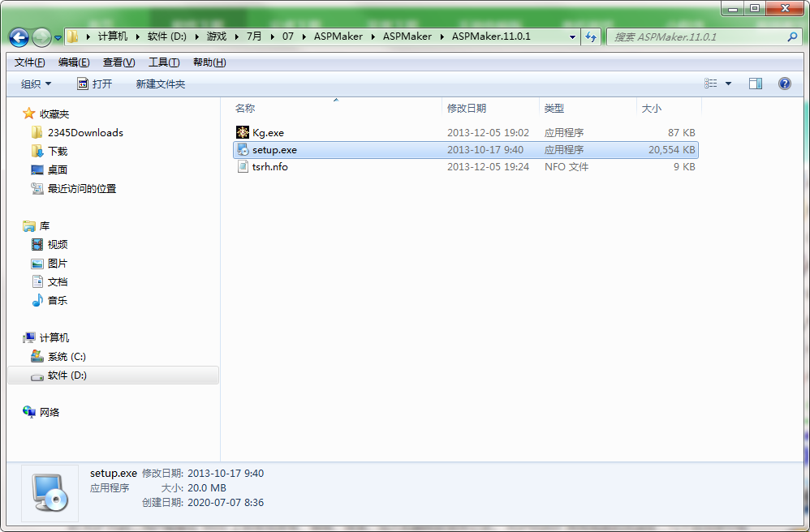
Task: Select 库 in navigation pane
Action: pos(45,226)
